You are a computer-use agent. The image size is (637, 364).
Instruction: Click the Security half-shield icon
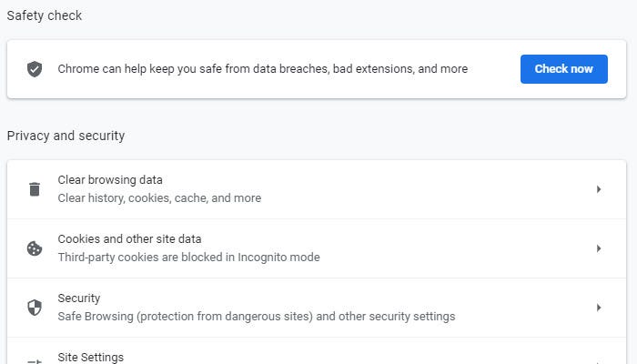(x=35, y=308)
